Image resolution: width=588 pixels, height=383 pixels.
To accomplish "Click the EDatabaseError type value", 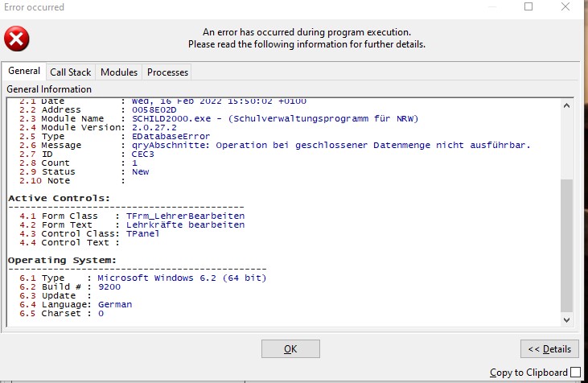I will point(171,136).
